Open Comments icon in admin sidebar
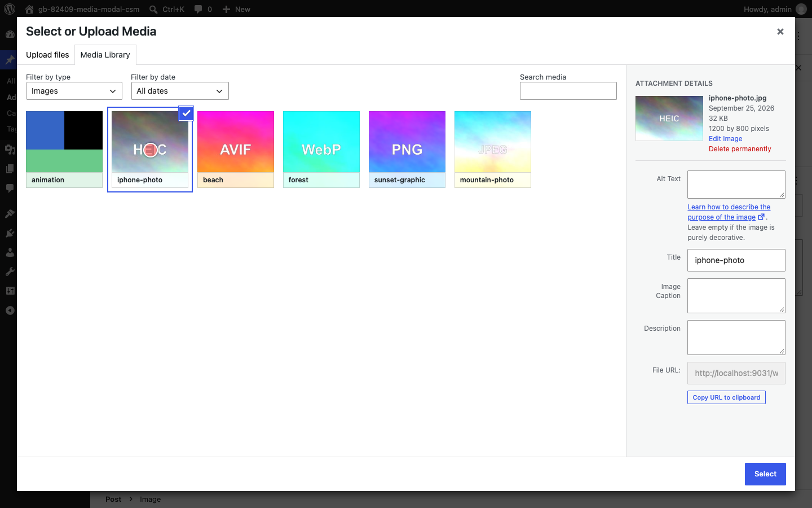The height and width of the screenshot is (508, 812). click(10, 188)
